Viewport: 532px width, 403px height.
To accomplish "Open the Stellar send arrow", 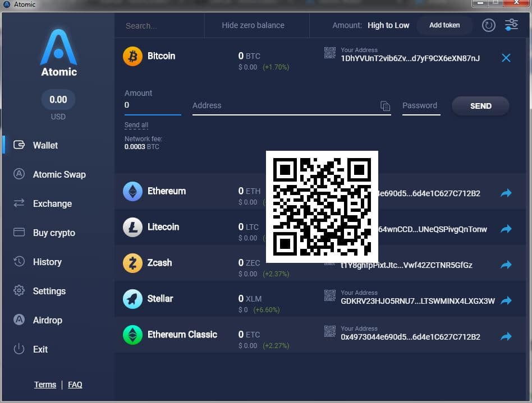I will [x=506, y=300].
